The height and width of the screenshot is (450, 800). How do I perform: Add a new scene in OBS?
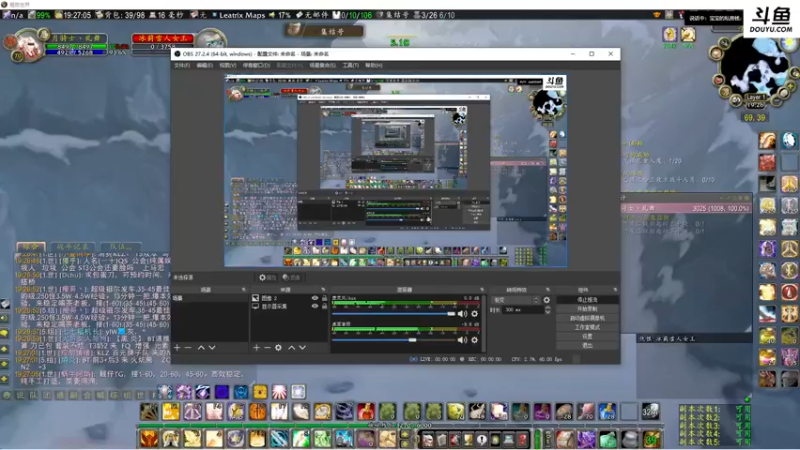click(177, 347)
